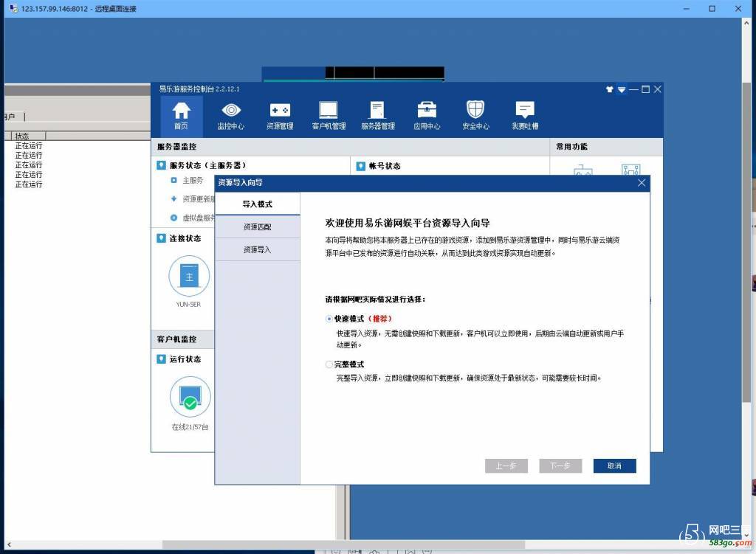Click the 状态 column header in left window
The height and width of the screenshot is (554, 756).
pos(29,136)
